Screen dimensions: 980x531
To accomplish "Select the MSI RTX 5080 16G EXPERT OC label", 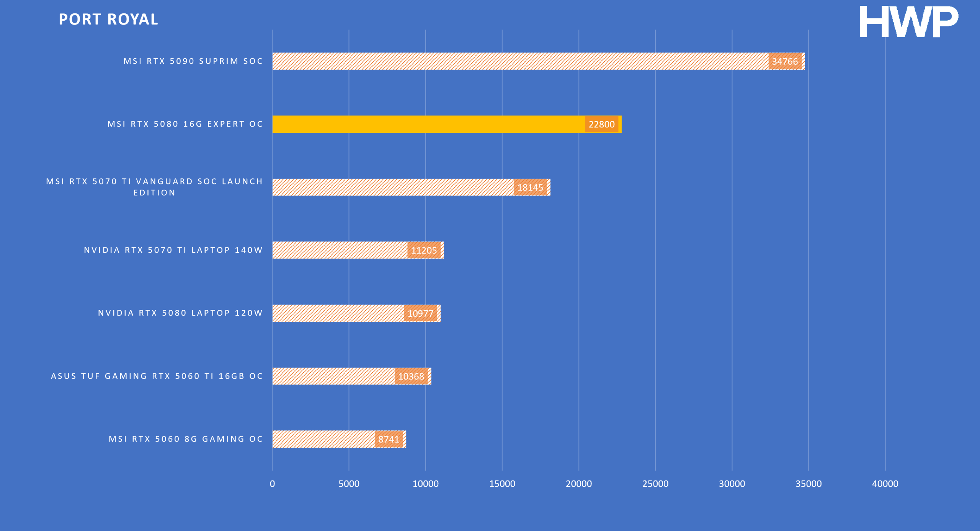I will (185, 124).
